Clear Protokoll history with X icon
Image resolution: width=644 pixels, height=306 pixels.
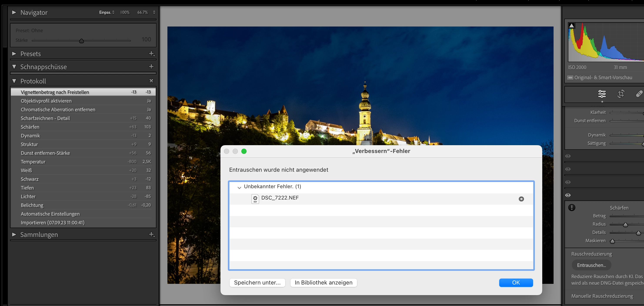pos(151,81)
